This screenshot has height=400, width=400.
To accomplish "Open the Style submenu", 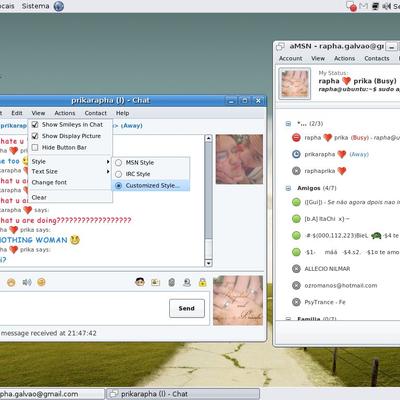I will coord(70,162).
